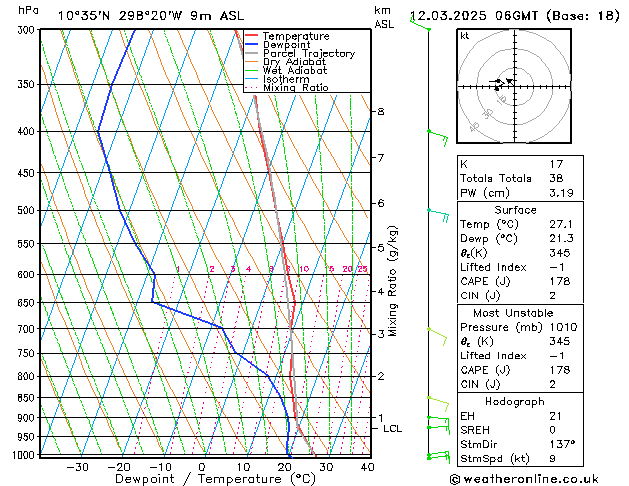The height and width of the screenshot is (486, 629).
Task: Click the 0 temperature axis label
Action: coord(202,467)
